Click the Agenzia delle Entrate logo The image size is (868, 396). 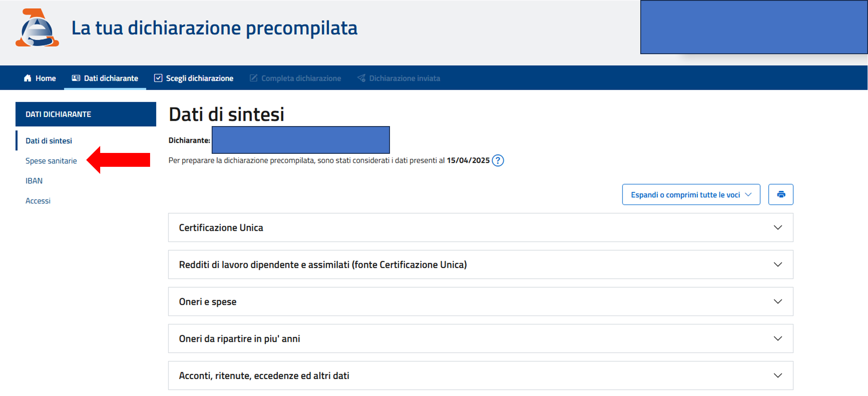pyautogui.click(x=37, y=28)
